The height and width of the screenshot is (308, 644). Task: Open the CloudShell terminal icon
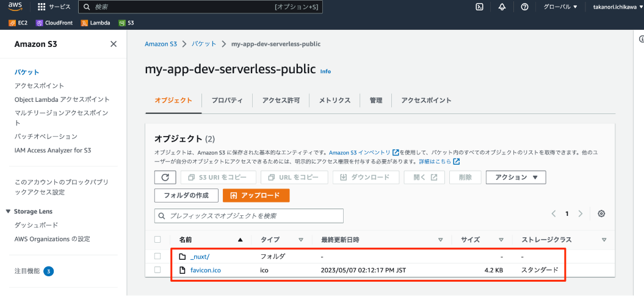coord(479,7)
